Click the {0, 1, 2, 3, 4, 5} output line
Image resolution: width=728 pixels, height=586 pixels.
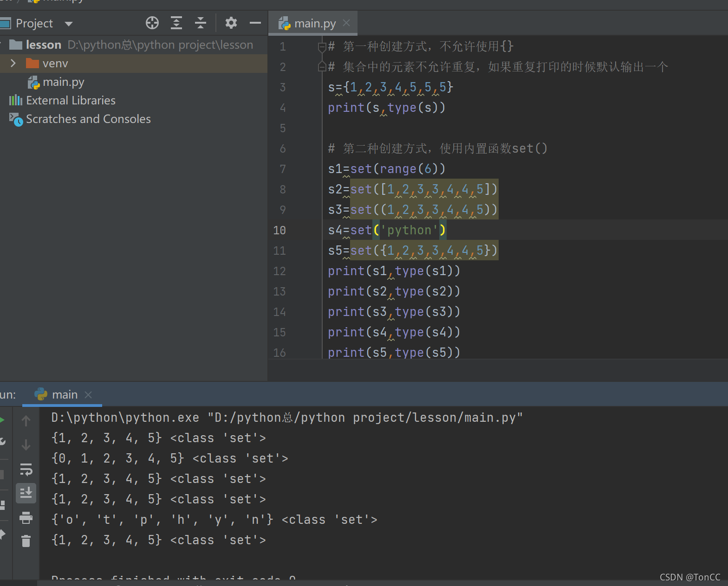(x=169, y=458)
